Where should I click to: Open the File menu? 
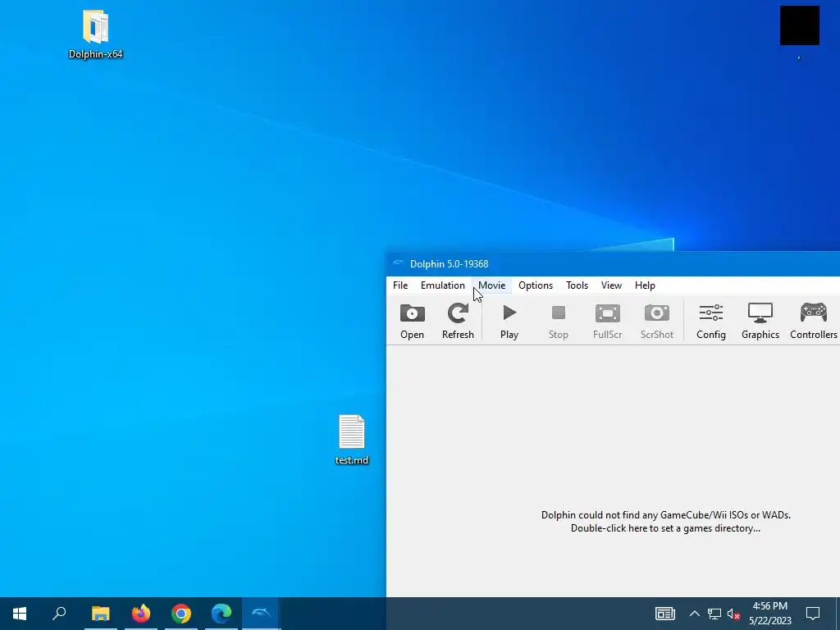click(400, 285)
